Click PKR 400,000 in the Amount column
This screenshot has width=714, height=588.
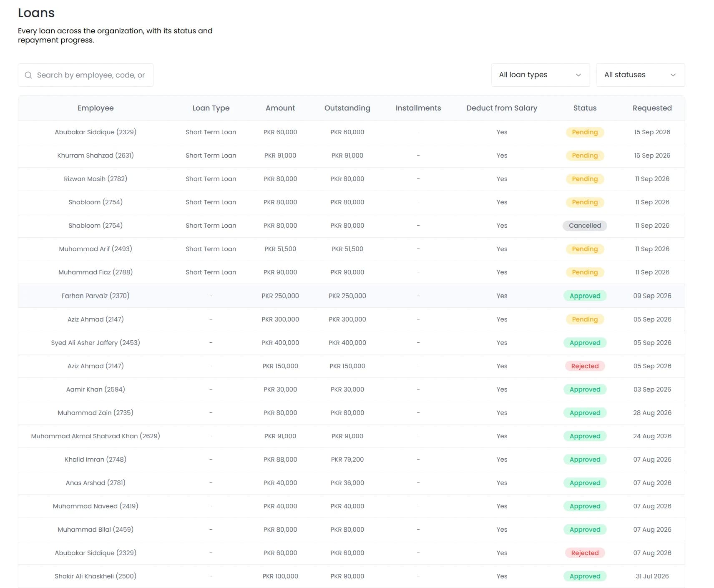[x=280, y=343]
